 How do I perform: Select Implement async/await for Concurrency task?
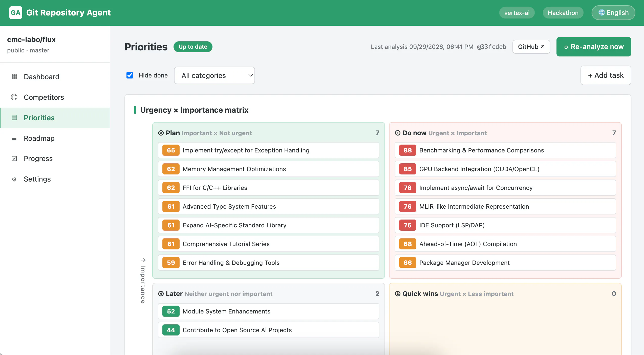pos(505,188)
